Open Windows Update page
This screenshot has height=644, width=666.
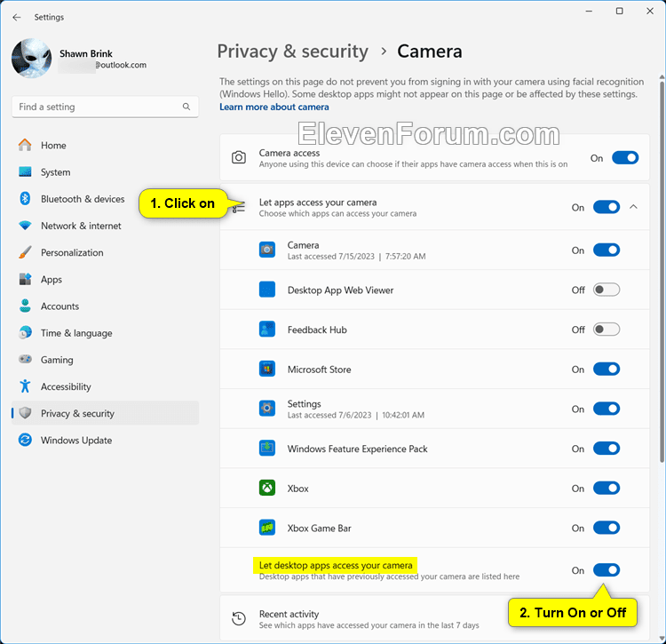pyautogui.click(x=105, y=440)
